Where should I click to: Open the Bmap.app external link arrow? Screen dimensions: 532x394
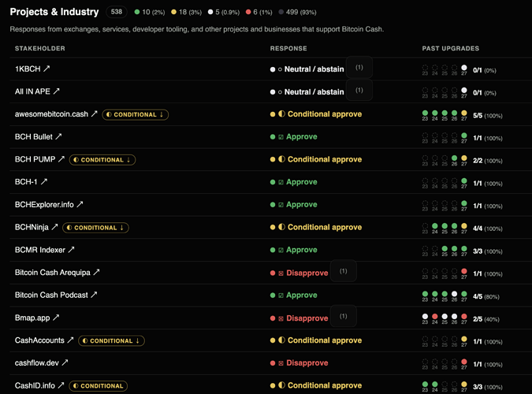pos(56,318)
